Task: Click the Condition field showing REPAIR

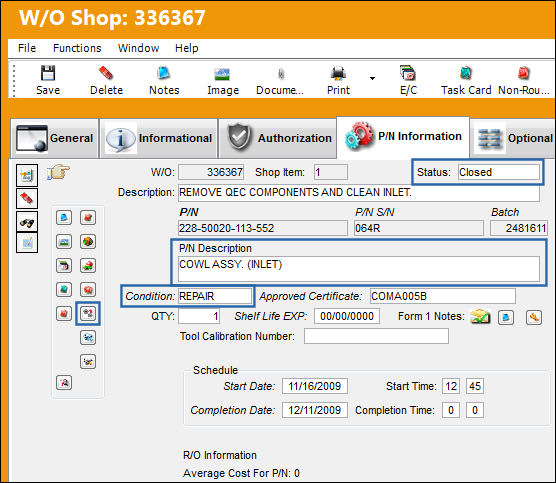Action: point(215,296)
